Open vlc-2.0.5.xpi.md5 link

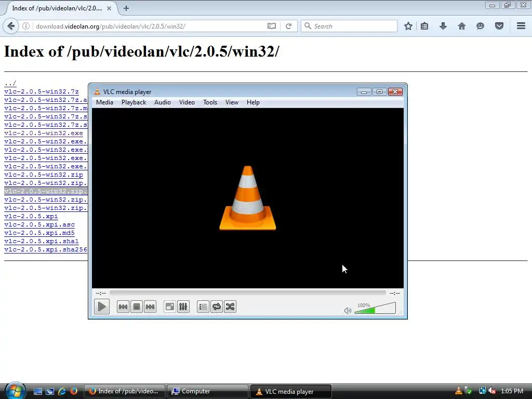coord(39,233)
